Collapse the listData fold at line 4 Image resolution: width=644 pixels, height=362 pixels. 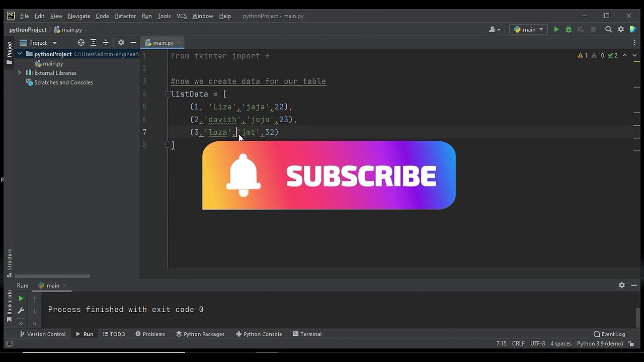point(168,94)
